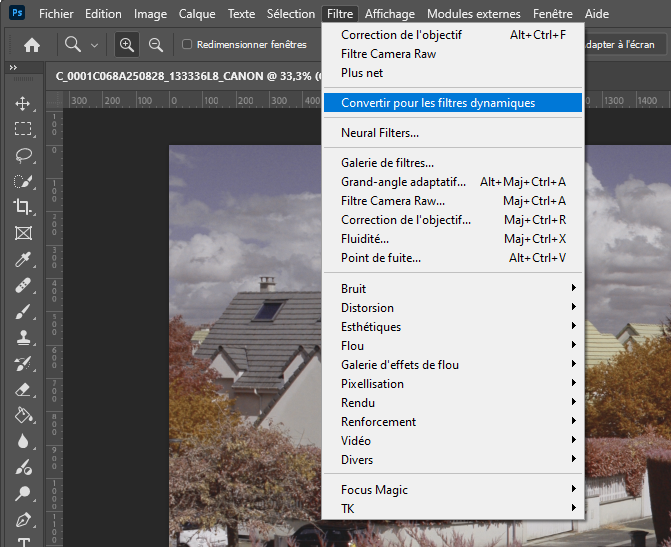This screenshot has height=547, width=671.
Task: Pick the Eyedropper tool
Action: pyautogui.click(x=24, y=260)
